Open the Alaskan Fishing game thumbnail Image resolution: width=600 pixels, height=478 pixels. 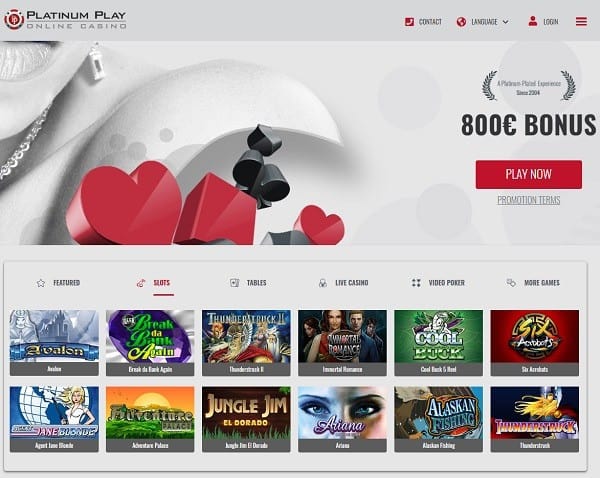tap(439, 419)
